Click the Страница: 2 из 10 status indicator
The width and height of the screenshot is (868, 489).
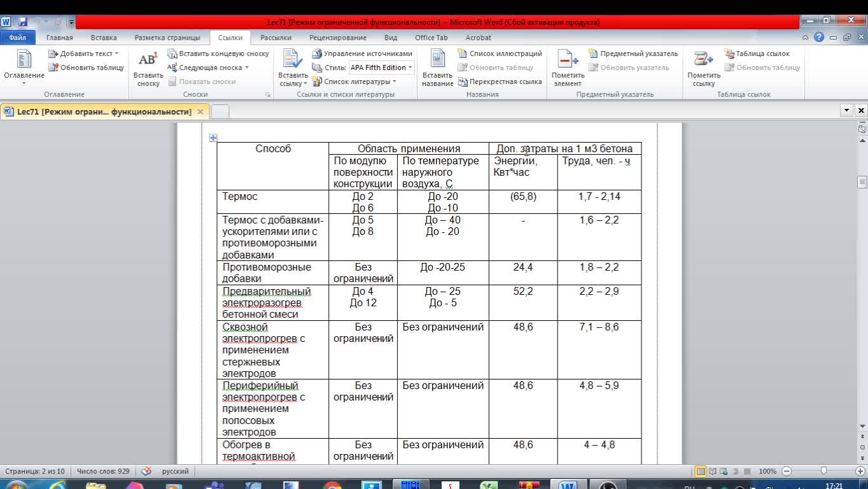click(35, 471)
